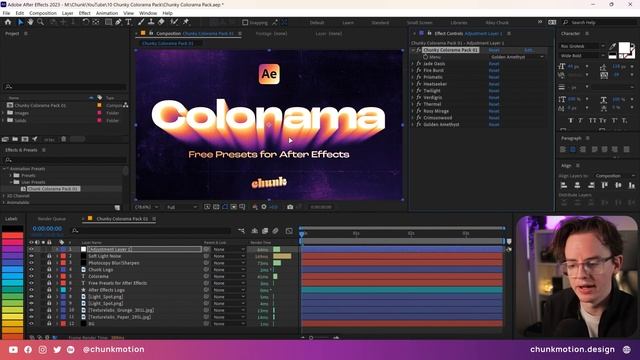Reset the Heatseeker effect
The width and height of the screenshot is (640, 360).
494,84
